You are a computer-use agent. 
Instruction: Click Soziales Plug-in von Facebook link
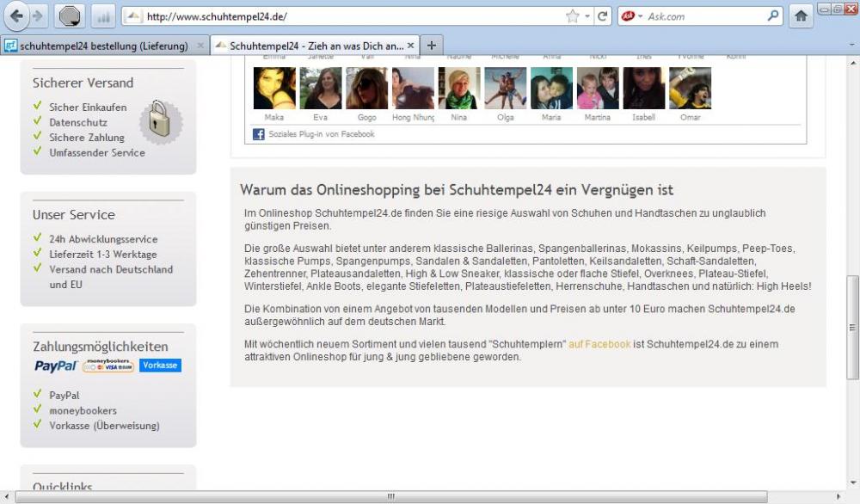(322, 134)
